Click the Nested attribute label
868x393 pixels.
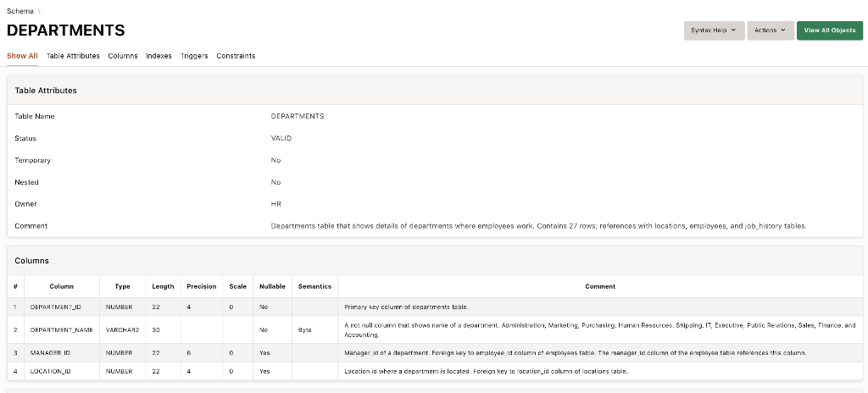pos(26,182)
